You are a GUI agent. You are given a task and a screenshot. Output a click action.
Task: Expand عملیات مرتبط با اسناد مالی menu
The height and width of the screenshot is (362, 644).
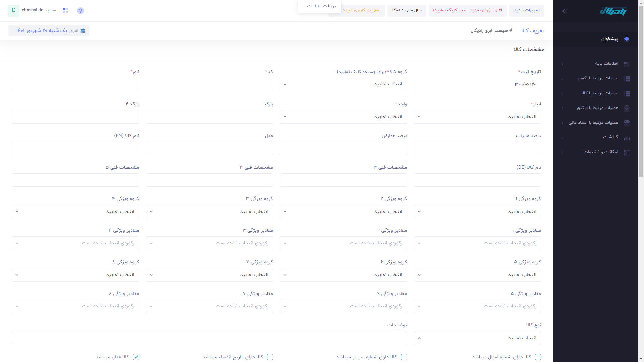595,123
